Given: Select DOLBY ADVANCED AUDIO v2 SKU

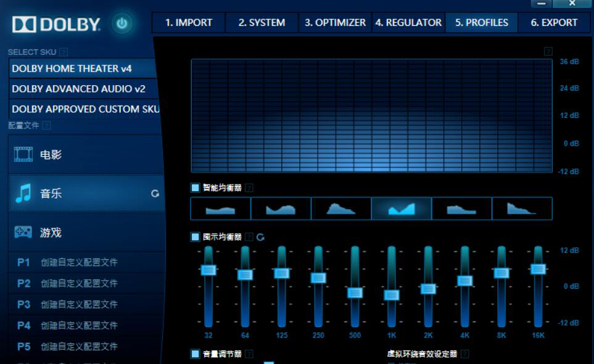Looking at the screenshot, I should (x=79, y=89).
